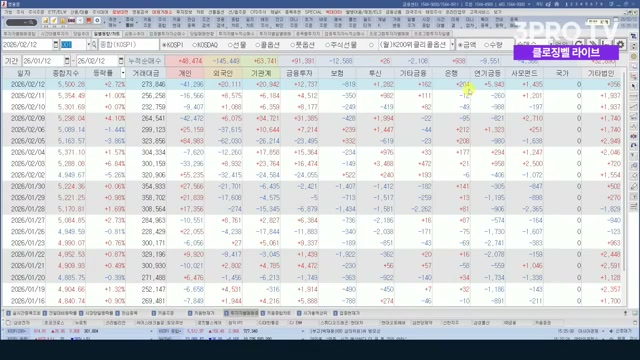Viewport: 640px width, 360px height.
Task: Click the chart icon left of the gear
Action: point(607,44)
